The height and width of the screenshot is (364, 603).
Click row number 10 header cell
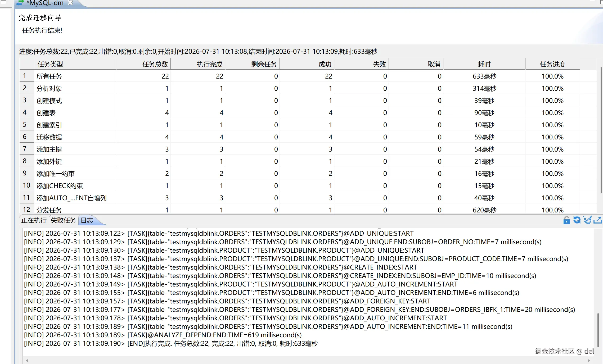27,186
